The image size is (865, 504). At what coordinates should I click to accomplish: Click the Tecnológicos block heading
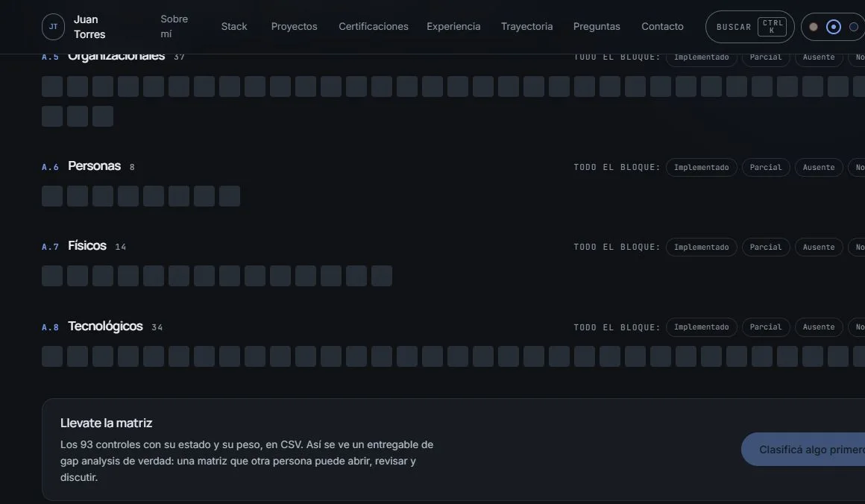(105, 326)
